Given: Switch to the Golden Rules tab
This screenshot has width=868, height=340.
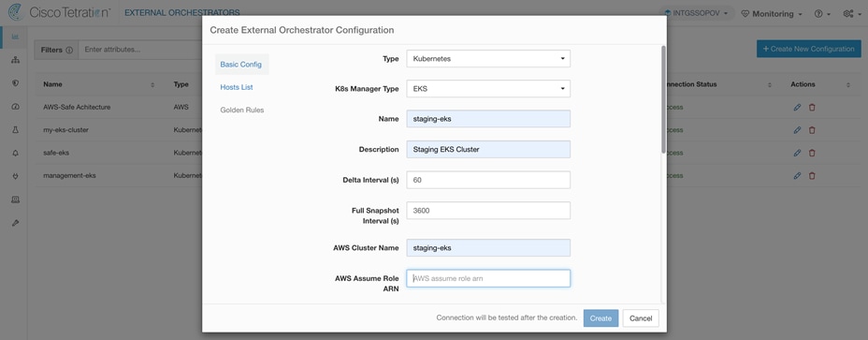Looking at the screenshot, I should click(x=242, y=110).
